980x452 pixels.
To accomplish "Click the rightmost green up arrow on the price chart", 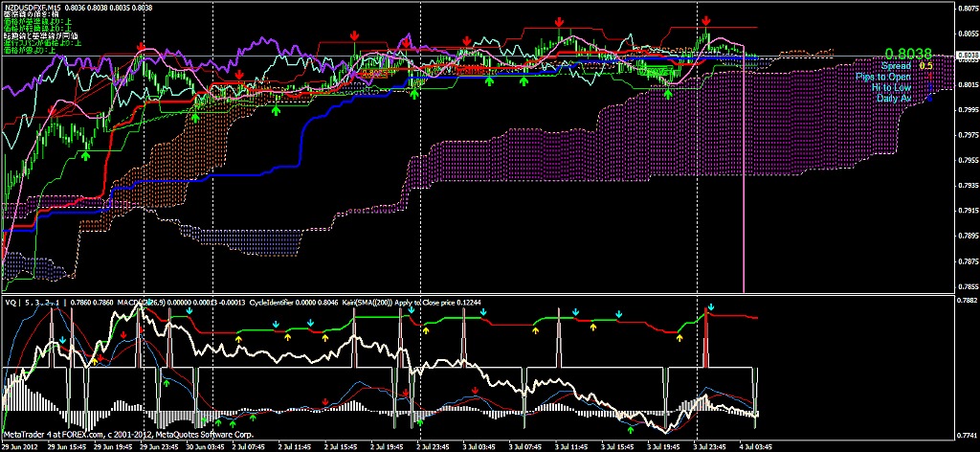I will 669,90.
